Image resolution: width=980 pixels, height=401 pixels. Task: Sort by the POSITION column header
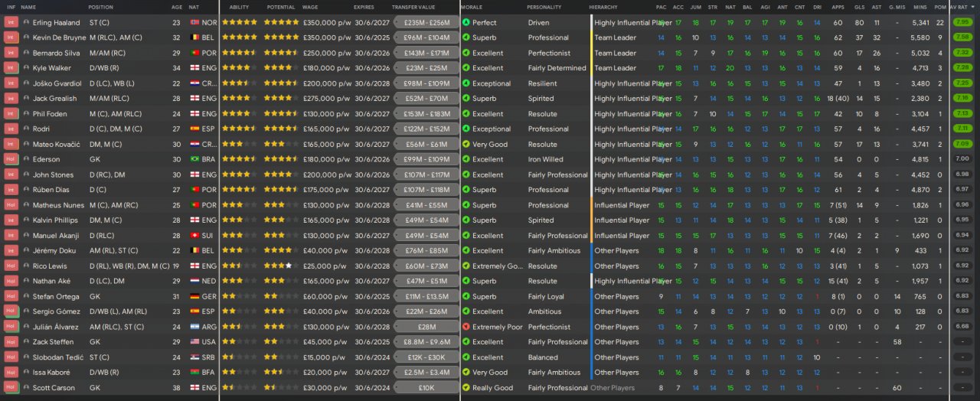pyautogui.click(x=100, y=7)
